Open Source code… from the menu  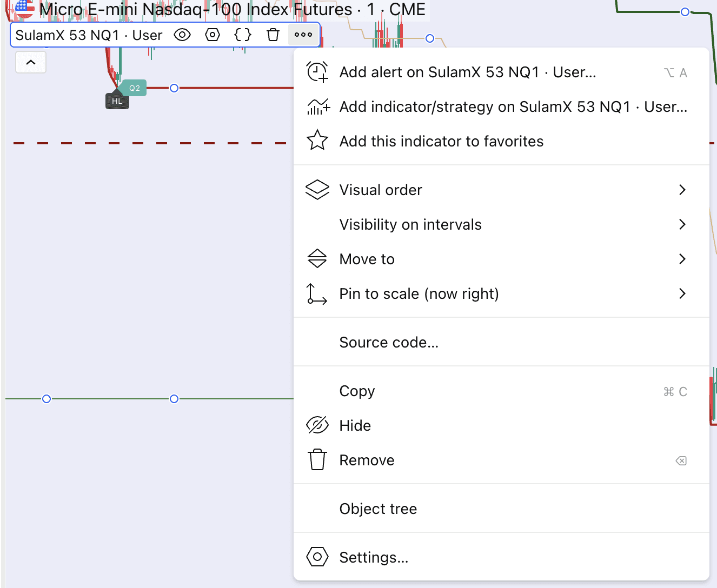(x=501, y=342)
